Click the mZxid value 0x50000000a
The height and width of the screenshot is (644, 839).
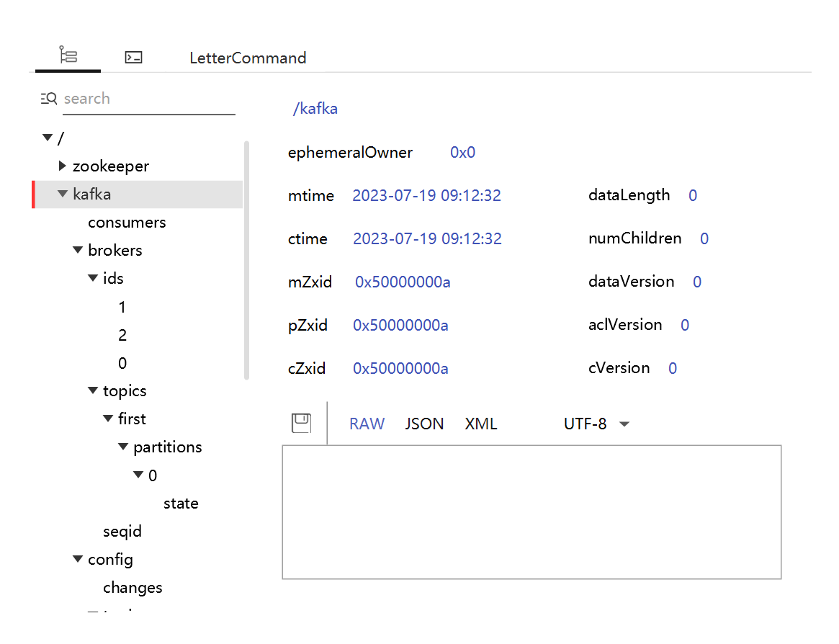coord(403,282)
